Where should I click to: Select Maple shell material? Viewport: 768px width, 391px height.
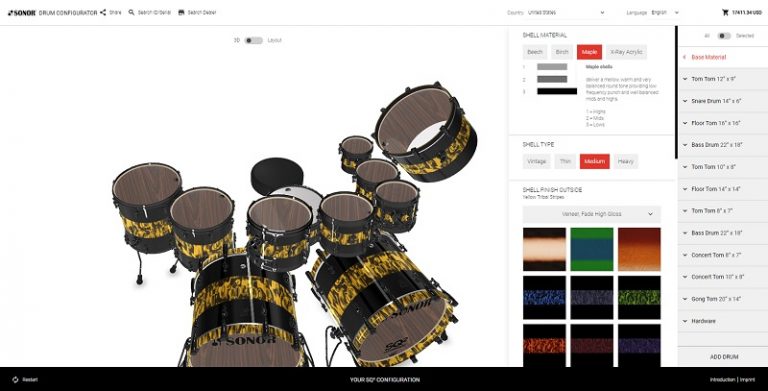(x=589, y=52)
